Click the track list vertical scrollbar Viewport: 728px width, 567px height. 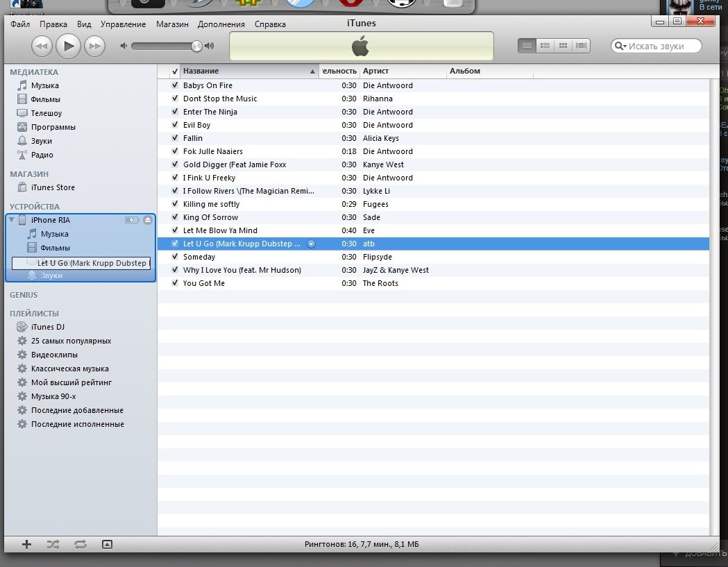(x=713, y=307)
